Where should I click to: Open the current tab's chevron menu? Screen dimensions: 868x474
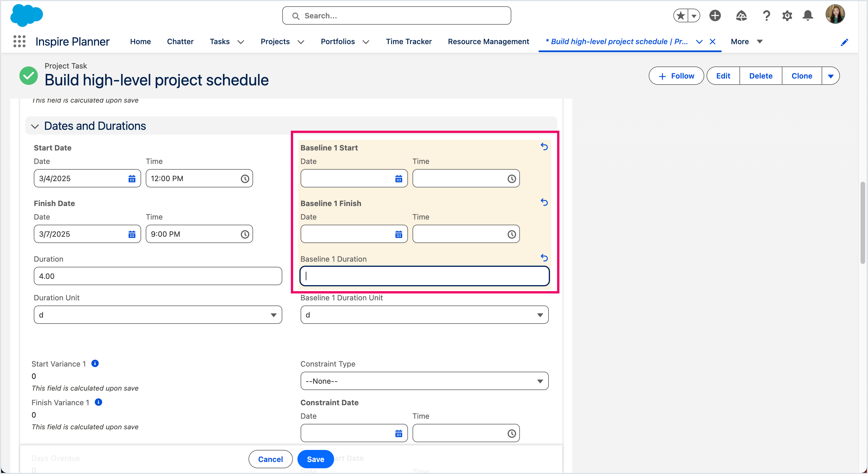699,42
